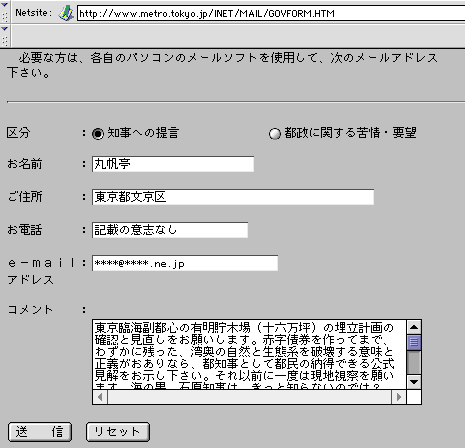Click the horizontal scrollbar right arrow
465x448 pixels.
tap(399, 397)
